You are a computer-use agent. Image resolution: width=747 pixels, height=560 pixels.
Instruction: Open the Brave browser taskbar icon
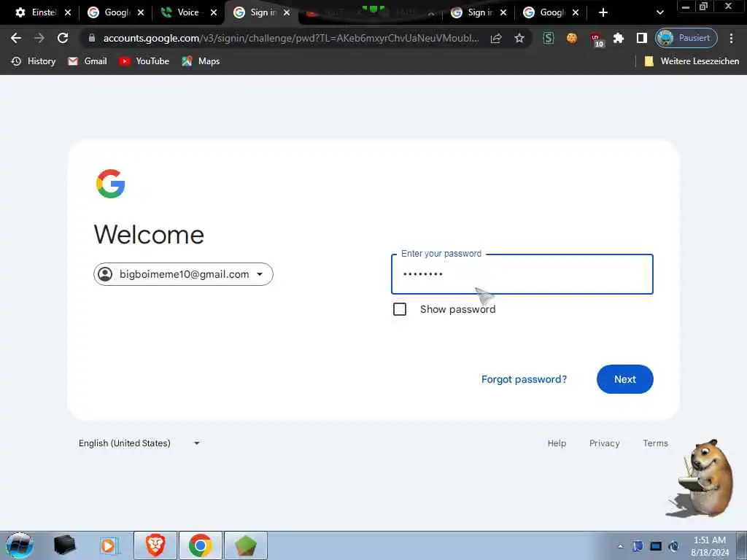pyautogui.click(x=155, y=545)
